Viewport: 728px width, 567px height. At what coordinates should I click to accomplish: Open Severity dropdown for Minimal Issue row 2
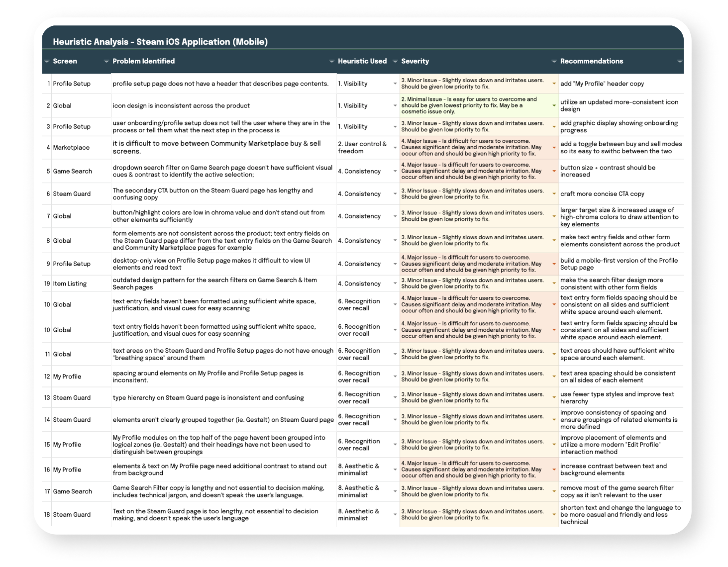coord(554,105)
